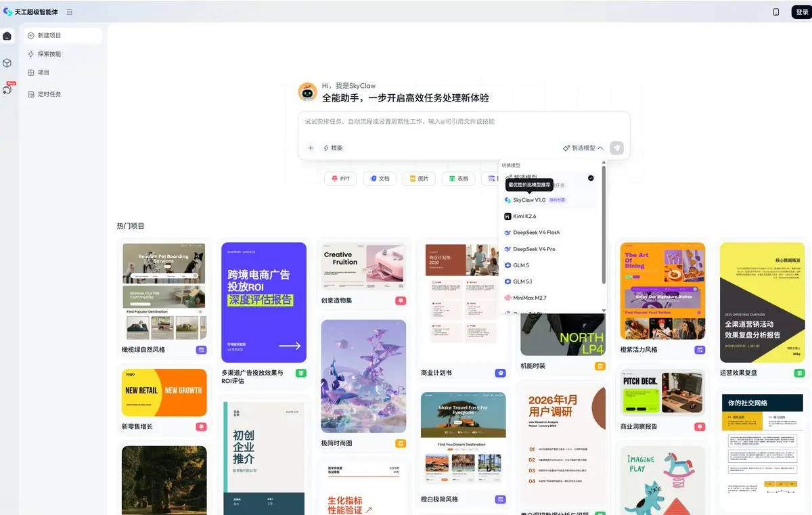The height and width of the screenshot is (515, 812).
Task: Click the red PPT icon beside 商业洞察报告
Action: coord(700,427)
